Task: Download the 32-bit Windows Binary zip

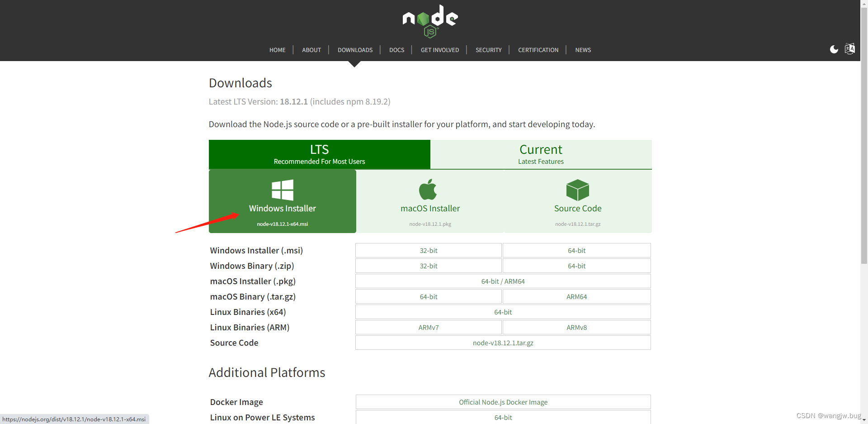Action: (428, 266)
